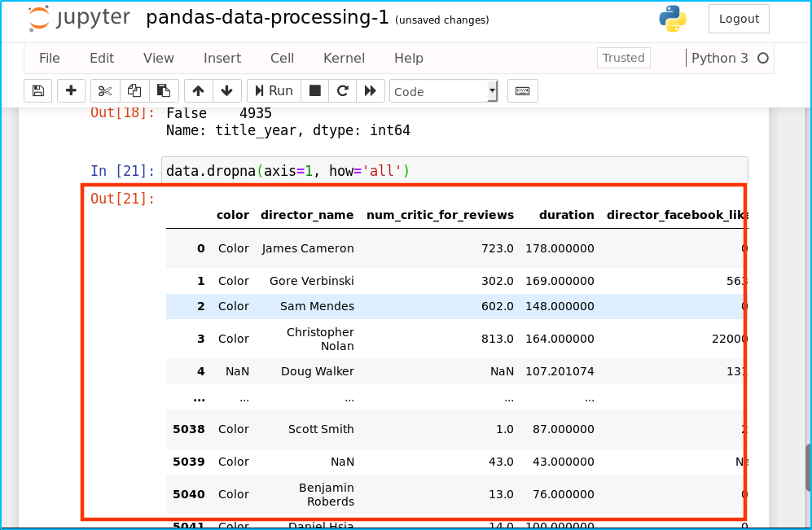Click the James Cameron cell
This screenshot has width=812, height=530.
click(308, 248)
